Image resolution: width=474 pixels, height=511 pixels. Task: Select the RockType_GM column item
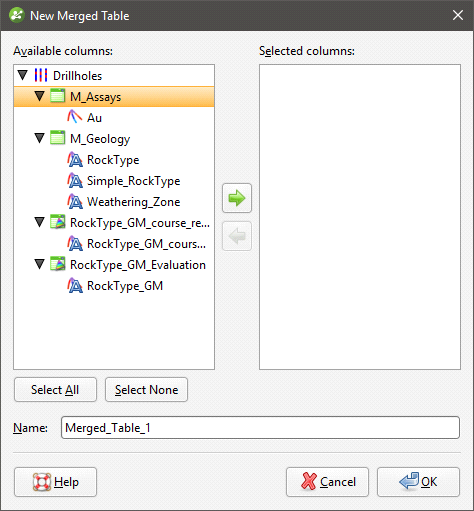coord(125,286)
